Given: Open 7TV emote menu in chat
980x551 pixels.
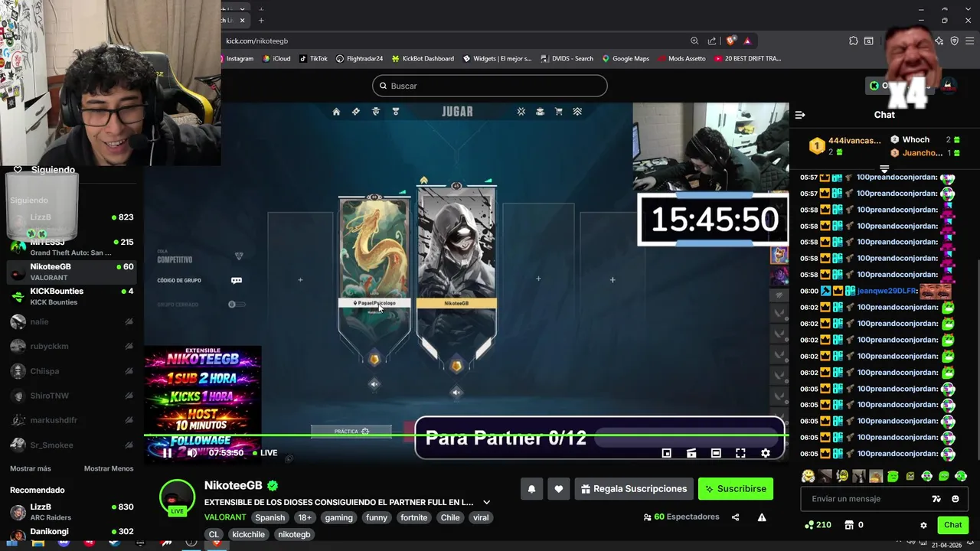Looking at the screenshot, I should click(x=936, y=499).
